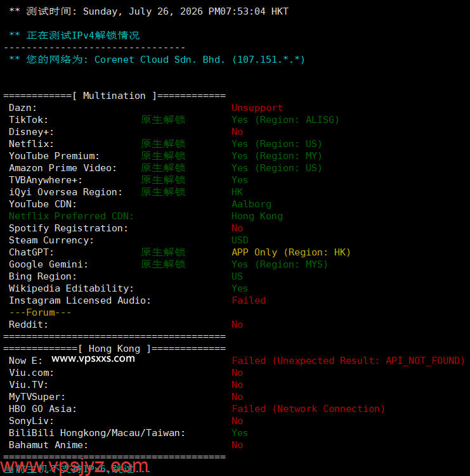This screenshot has height=476, width=470.
Task: Click the 'Yes' result for TVBAnywhere+
Action: [x=240, y=180]
